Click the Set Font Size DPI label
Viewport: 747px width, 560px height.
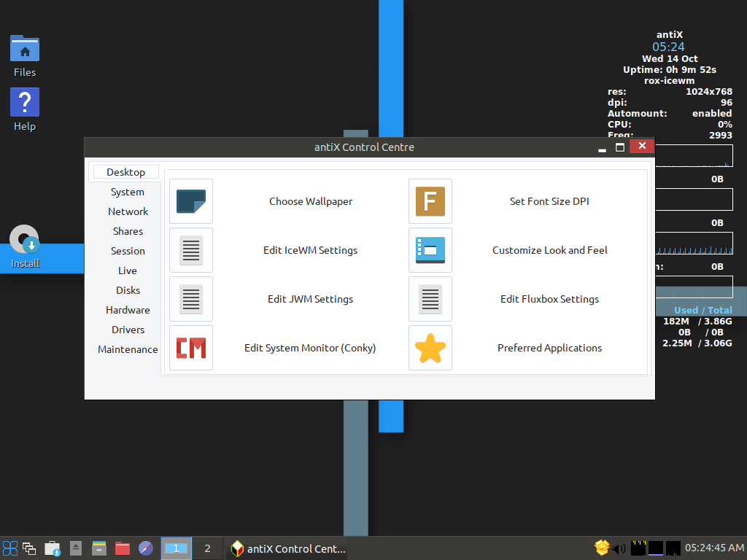(549, 201)
